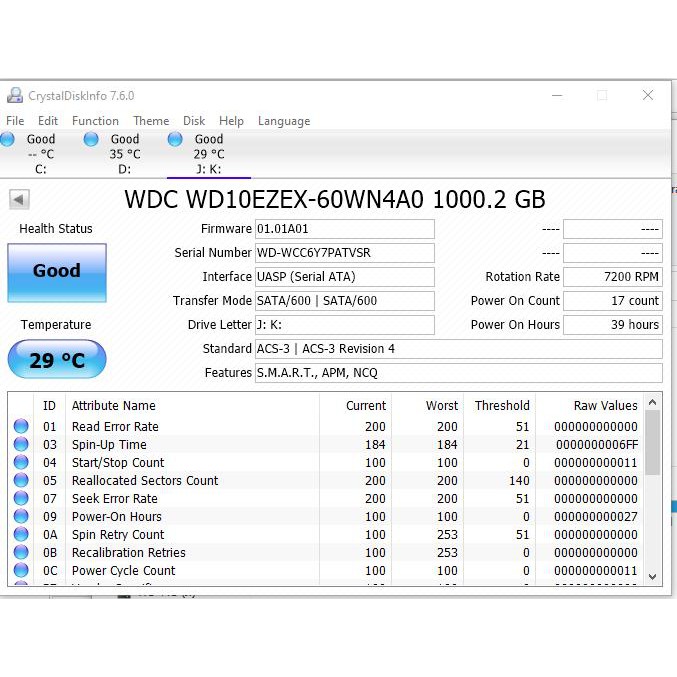Click the Interface field UASP (Serial ATA)

[x=345, y=277]
